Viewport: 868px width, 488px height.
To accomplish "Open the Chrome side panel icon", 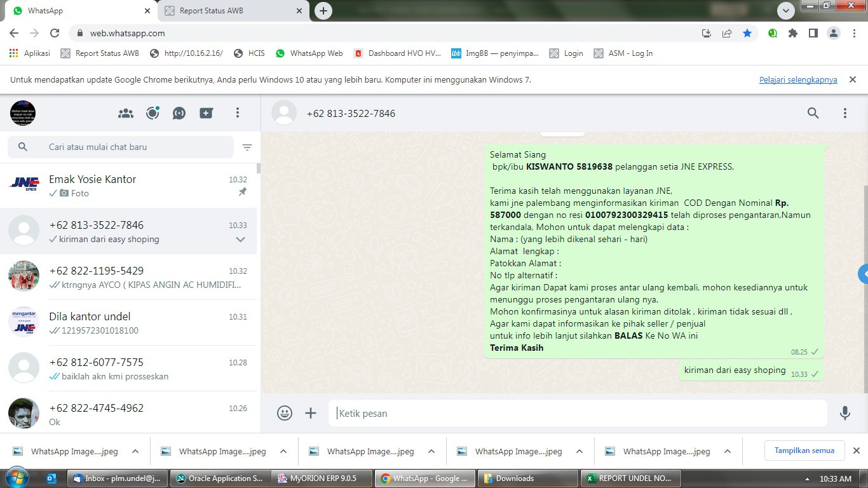I will point(813,33).
